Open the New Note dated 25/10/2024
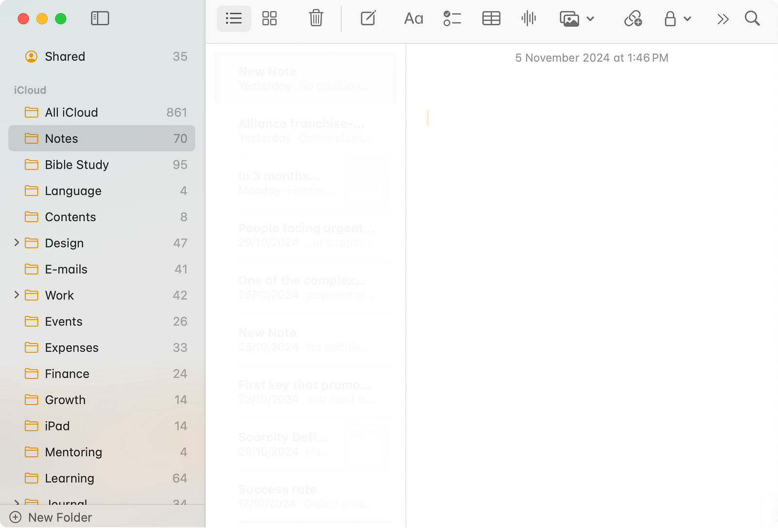This screenshot has width=778, height=532. click(305, 340)
